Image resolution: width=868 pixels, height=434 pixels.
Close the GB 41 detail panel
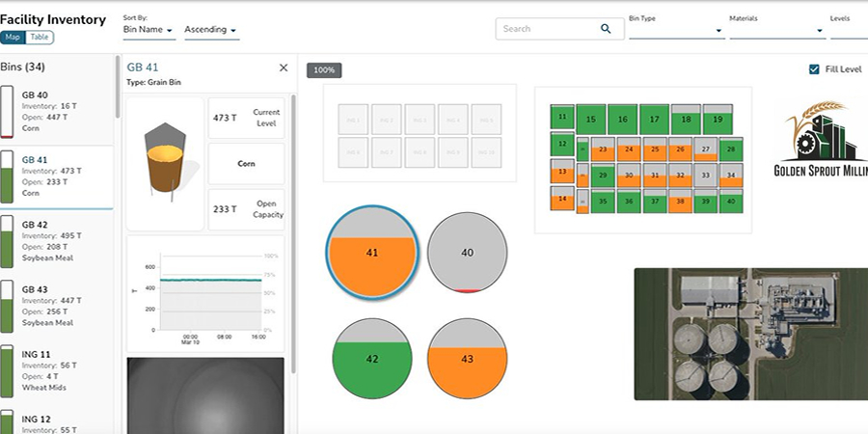tap(283, 68)
